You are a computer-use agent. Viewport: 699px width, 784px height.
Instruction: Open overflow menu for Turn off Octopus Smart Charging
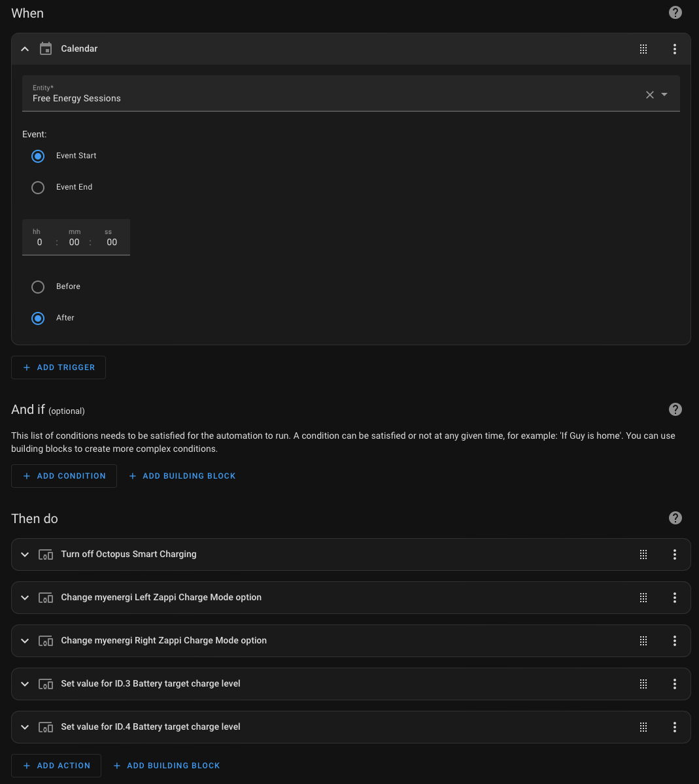(675, 554)
